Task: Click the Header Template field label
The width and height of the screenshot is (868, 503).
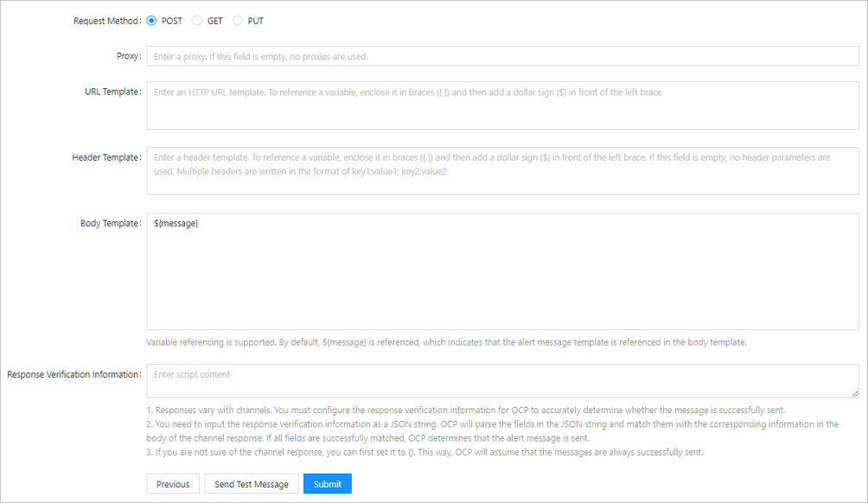Action: [105, 157]
